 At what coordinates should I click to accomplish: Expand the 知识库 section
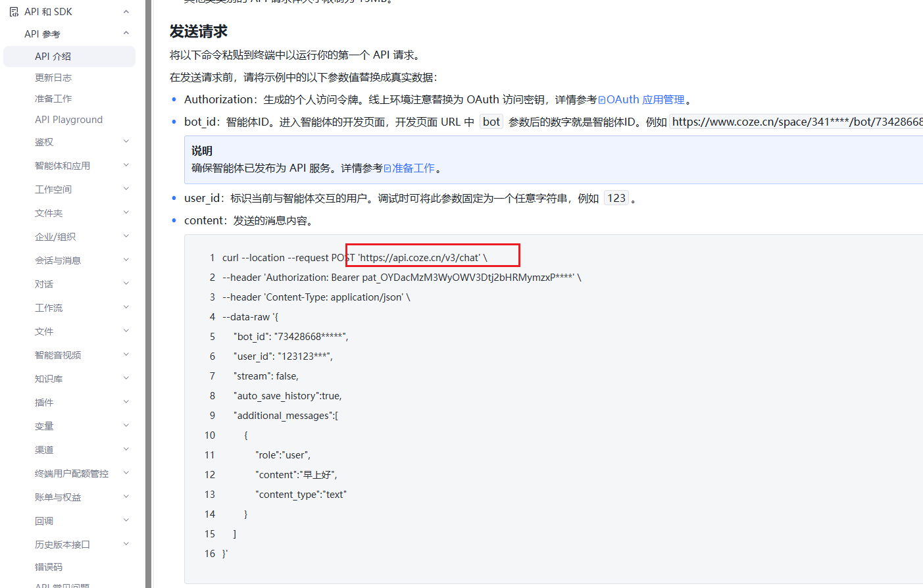pos(126,378)
